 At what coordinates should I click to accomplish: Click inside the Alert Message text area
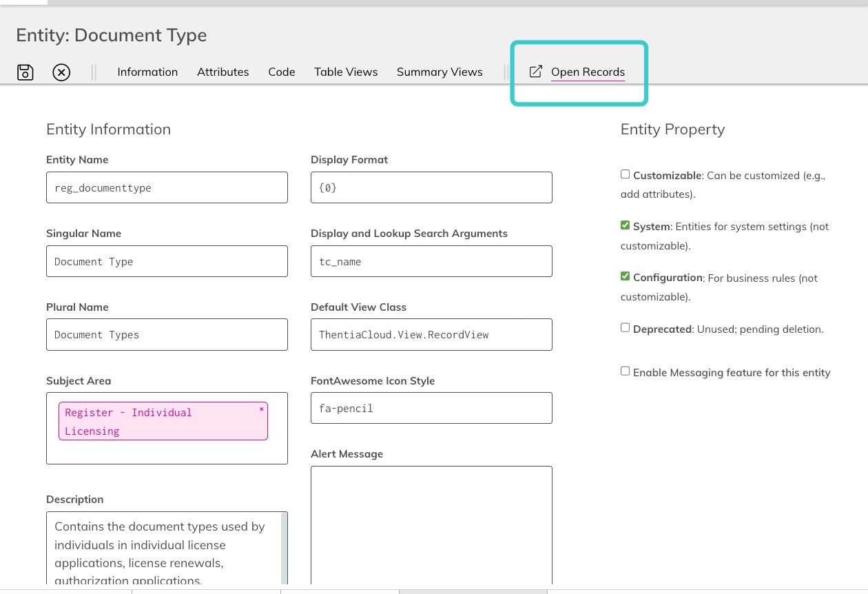(431, 526)
